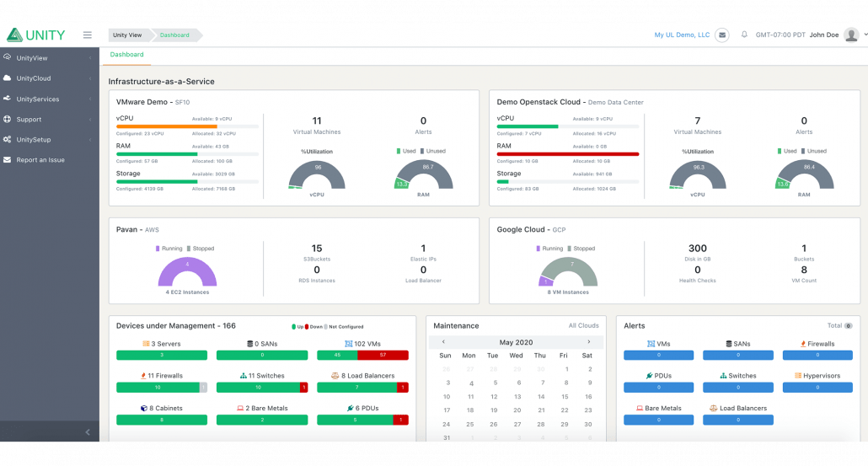Click the 11 Virtual Machines count

point(317,121)
